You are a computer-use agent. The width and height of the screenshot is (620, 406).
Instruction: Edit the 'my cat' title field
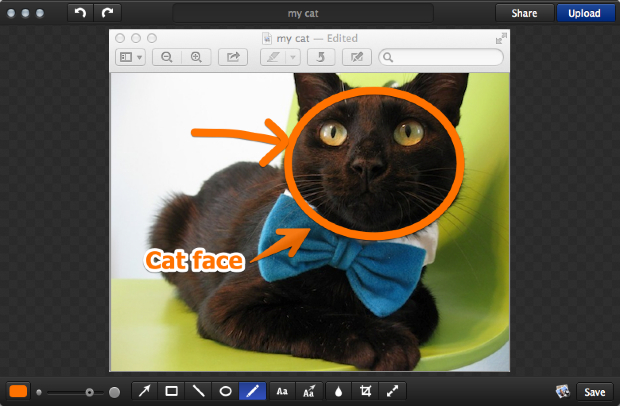click(x=303, y=13)
